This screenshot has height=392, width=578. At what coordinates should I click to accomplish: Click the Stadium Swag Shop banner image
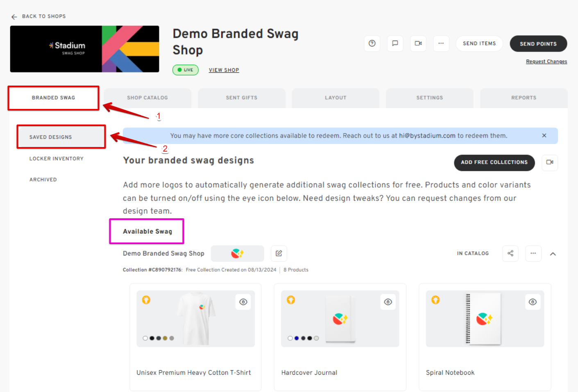(x=85, y=49)
